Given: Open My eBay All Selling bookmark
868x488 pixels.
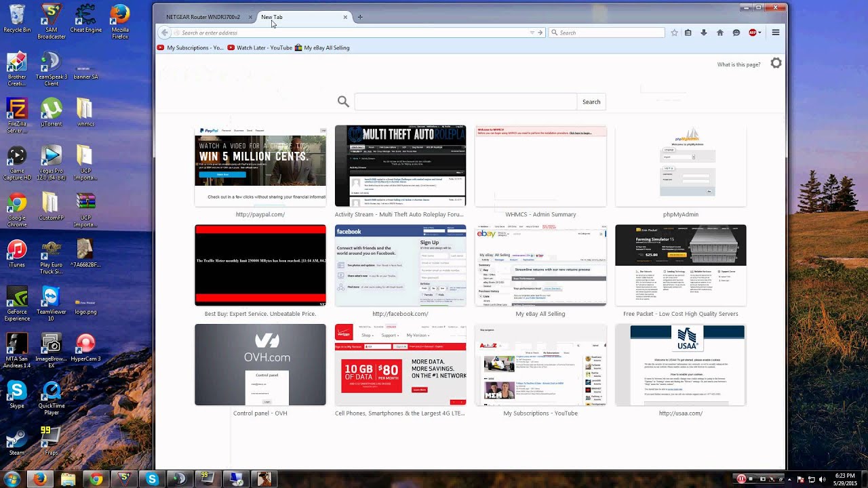Looking at the screenshot, I should [322, 47].
